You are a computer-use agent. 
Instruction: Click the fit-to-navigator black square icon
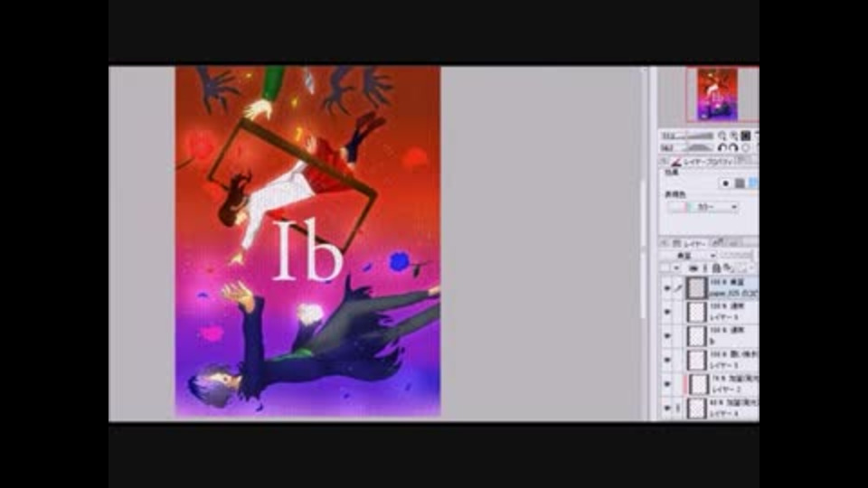tap(746, 136)
